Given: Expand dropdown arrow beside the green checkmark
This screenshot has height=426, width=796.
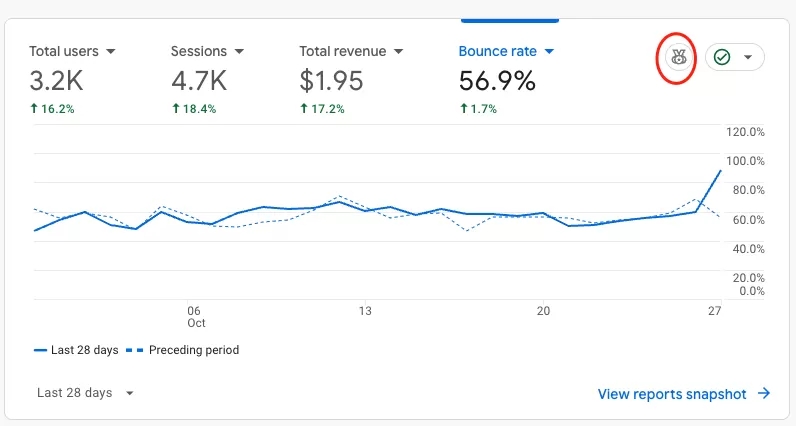Looking at the screenshot, I should coord(748,57).
